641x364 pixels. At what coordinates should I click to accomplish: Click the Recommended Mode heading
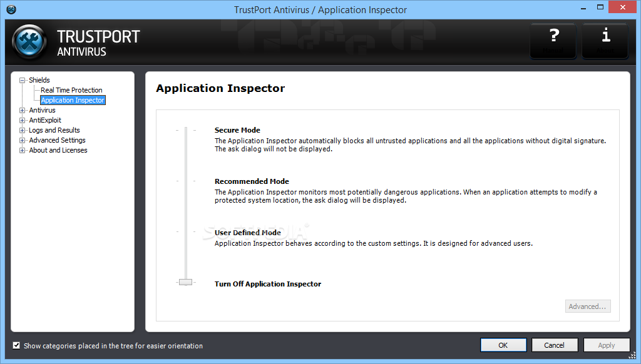click(252, 181)
